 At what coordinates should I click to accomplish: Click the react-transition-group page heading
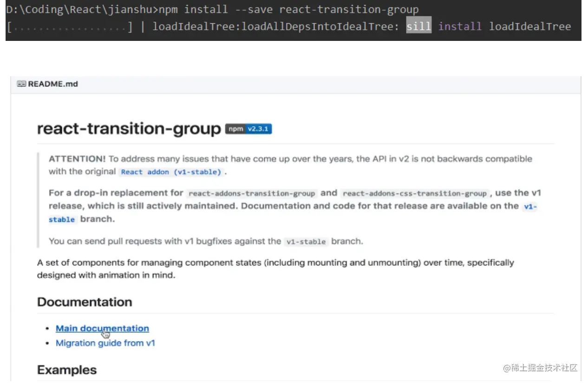pos(129,129)
